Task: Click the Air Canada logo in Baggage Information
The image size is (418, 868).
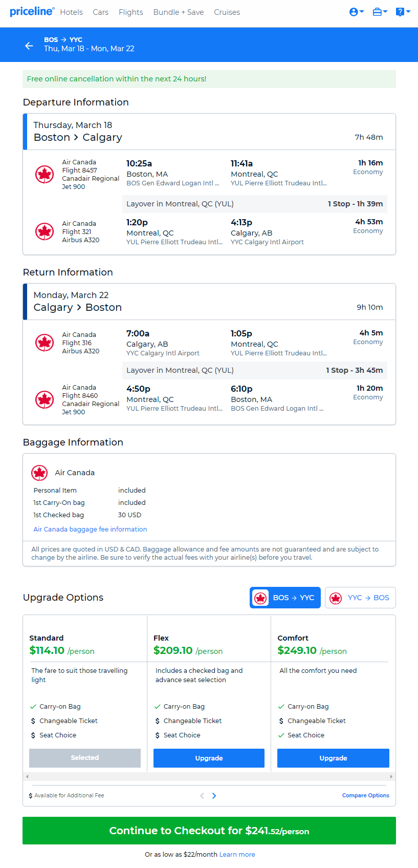Action: click(39, 473)
